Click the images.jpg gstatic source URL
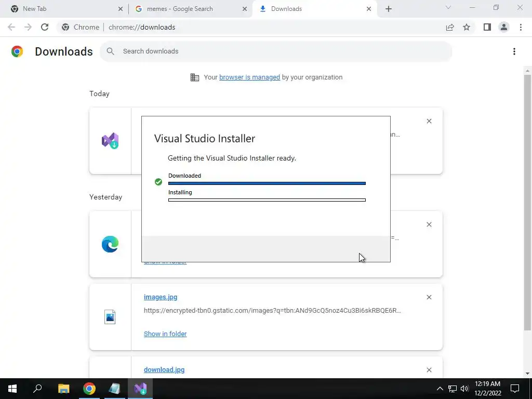Viewport: 532px width, 399px height. 272,311
